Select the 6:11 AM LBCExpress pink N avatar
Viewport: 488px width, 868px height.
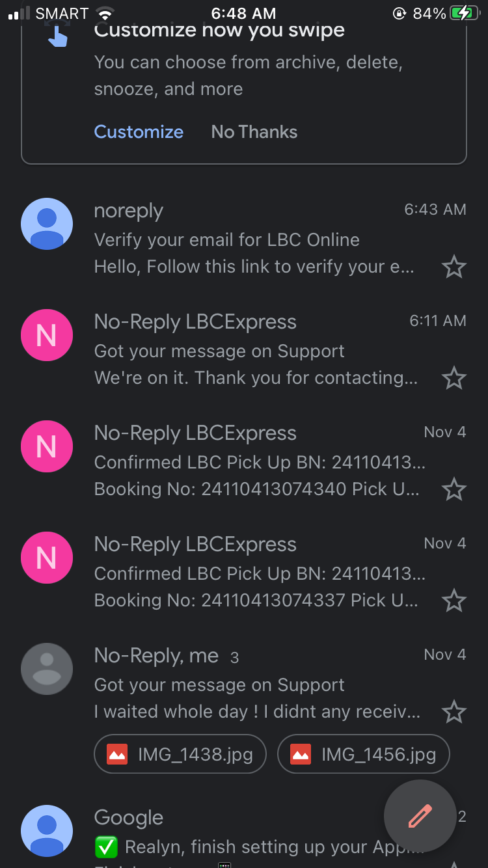[47, 335]
